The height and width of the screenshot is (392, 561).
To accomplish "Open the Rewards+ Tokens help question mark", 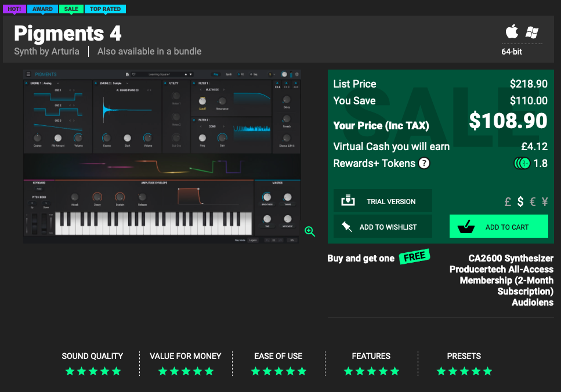I will coord(424,164).
